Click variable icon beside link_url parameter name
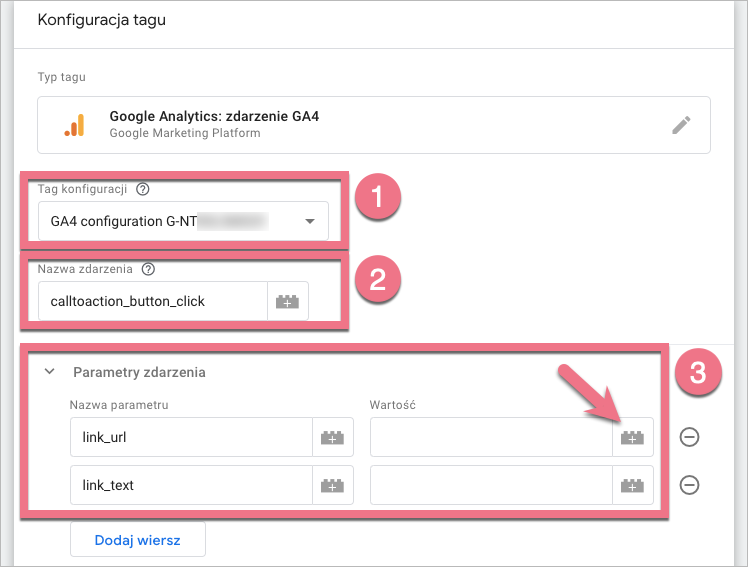Viewport: 748px width, 567px height. point(332,437)
